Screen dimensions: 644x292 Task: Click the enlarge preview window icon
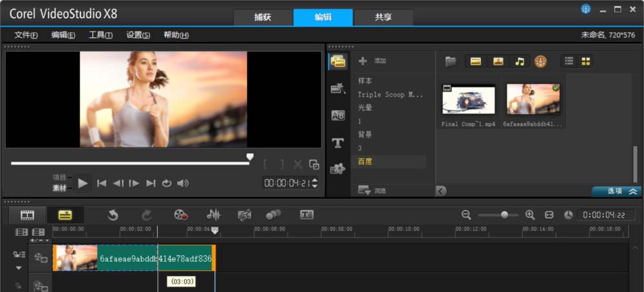pos(314,164)
